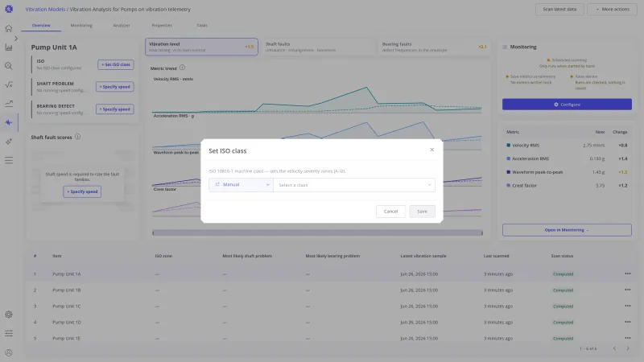Click the chart time range slider bar
644x362 pixels.
coord(317,232)
